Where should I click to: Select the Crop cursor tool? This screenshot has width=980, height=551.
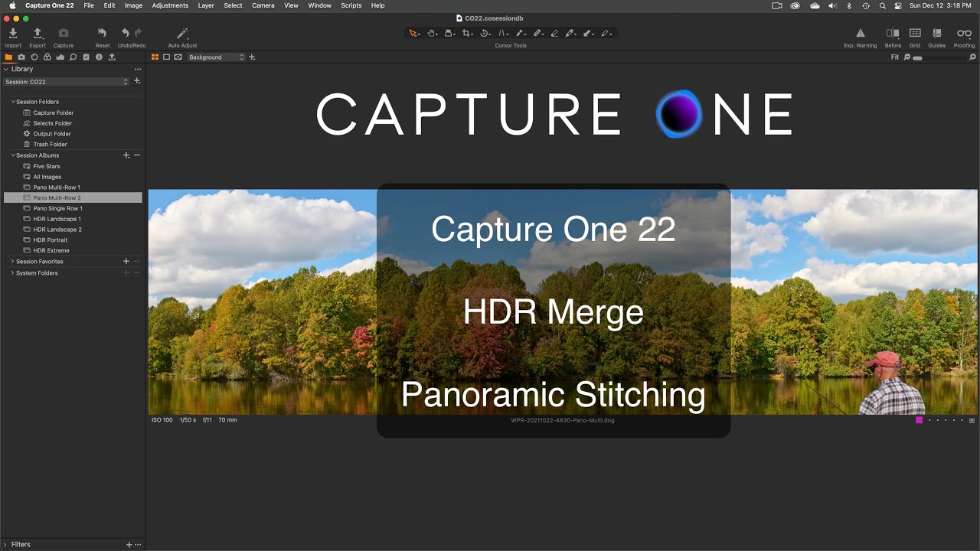point(467,33)
